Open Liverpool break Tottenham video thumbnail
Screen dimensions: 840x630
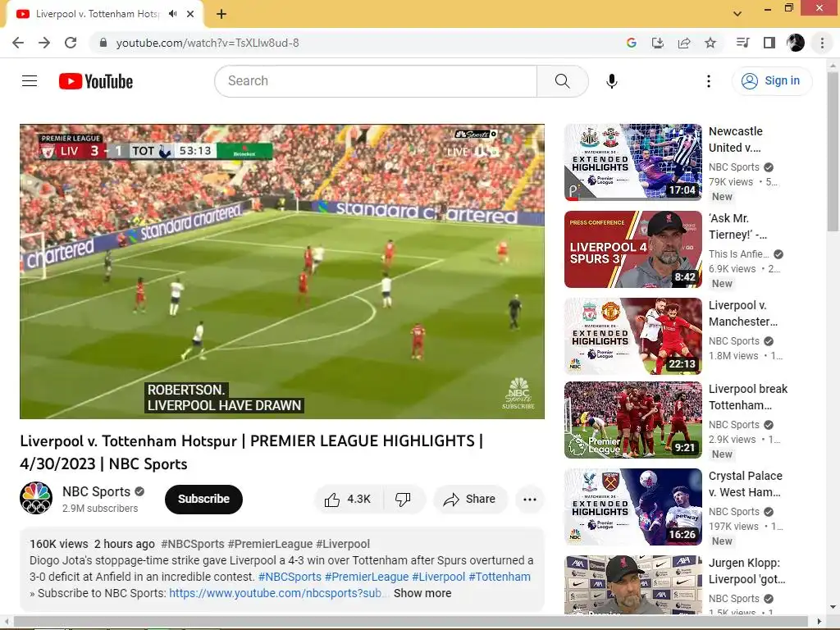click(x=632, y=420)
